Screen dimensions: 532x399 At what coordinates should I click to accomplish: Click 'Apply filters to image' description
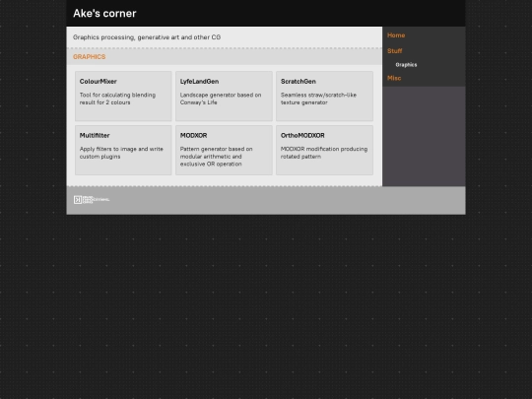tap(121, 153)
